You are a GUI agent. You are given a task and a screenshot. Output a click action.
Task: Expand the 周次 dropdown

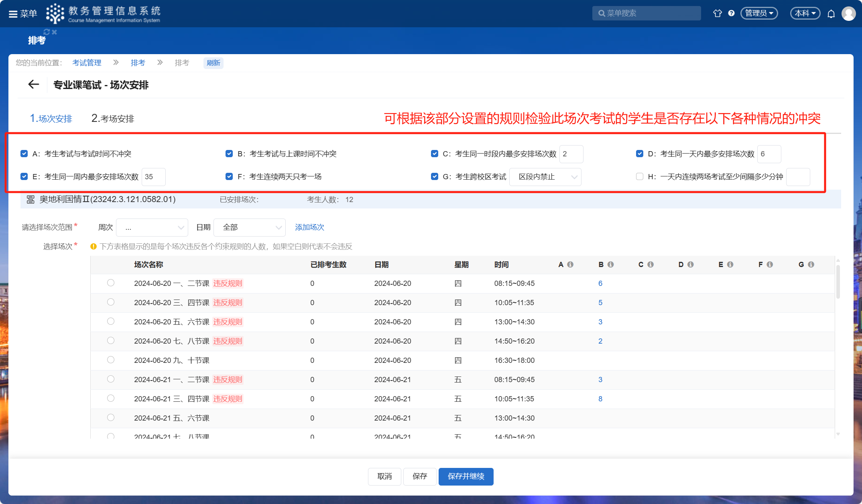click(x=152, y=228)
